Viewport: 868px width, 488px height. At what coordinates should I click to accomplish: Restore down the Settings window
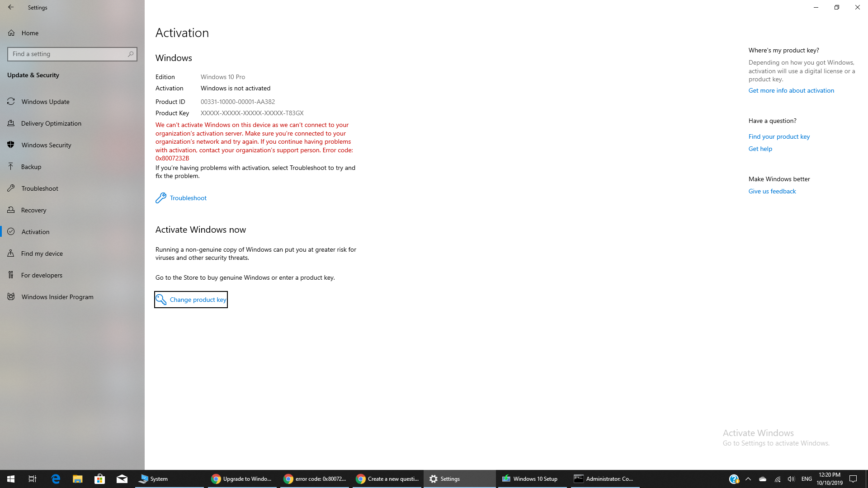coord(837,7)
